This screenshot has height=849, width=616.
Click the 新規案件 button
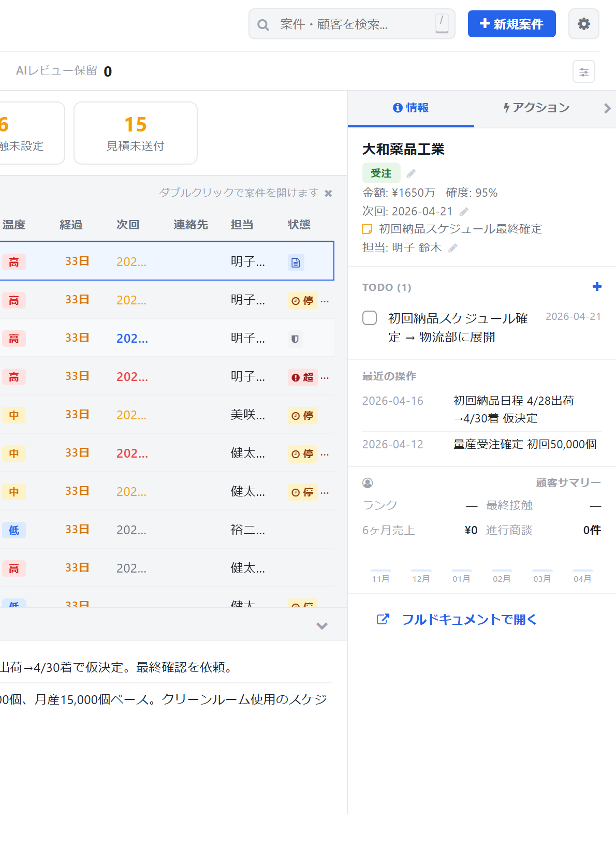[511, 24]
